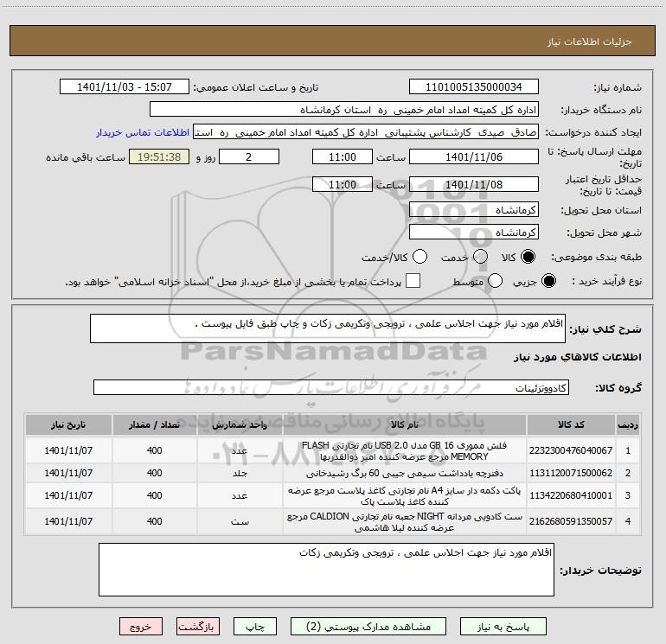Click the unit 'ست' in row 4

pos(240,521)
